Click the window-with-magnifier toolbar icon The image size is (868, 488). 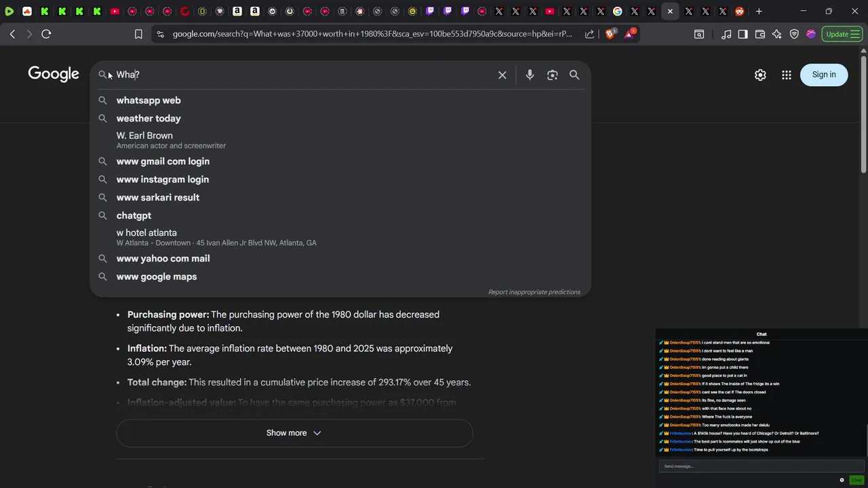(x=699, y=34)
